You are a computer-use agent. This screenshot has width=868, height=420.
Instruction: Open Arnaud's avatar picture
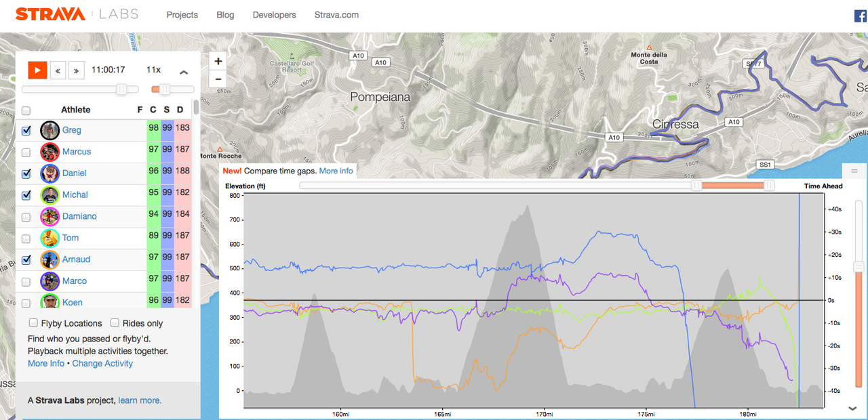pos(50,259)
